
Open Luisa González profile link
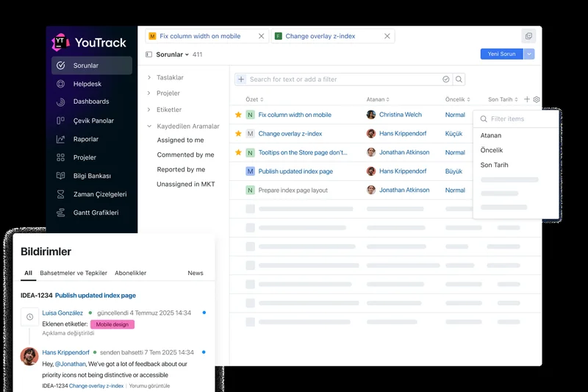point(62,313)
